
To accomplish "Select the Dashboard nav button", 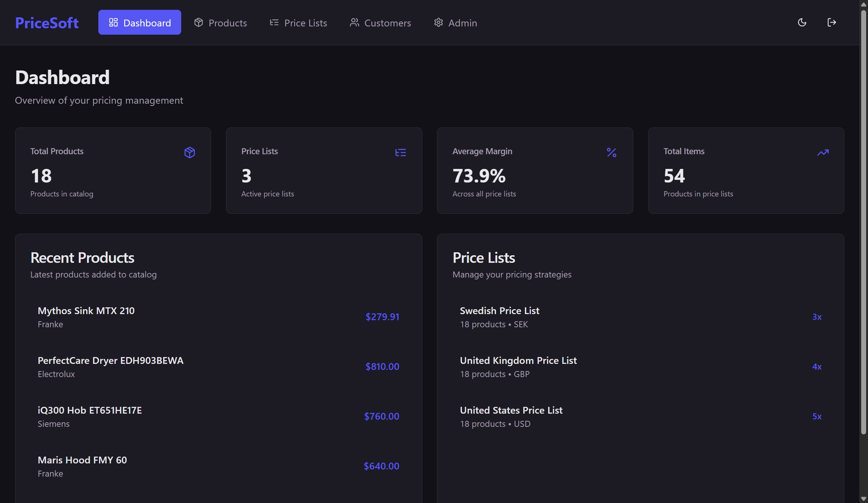I will 140,23.
